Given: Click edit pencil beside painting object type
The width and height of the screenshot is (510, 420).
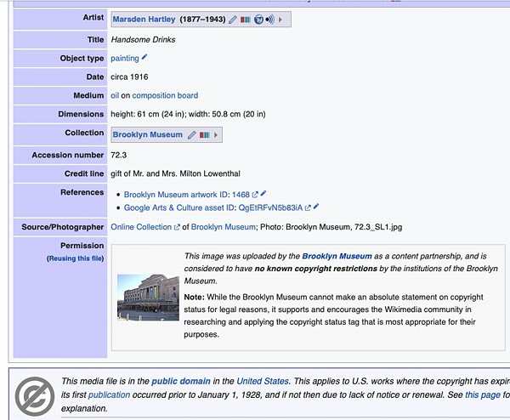Looking at the screenshot, I should (144, 57).
